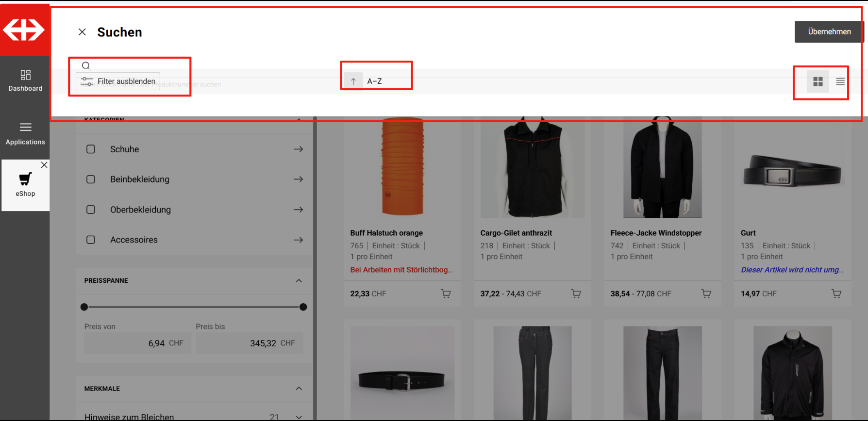Tick the Beinbekleidung category checkbox

point(91,179)
